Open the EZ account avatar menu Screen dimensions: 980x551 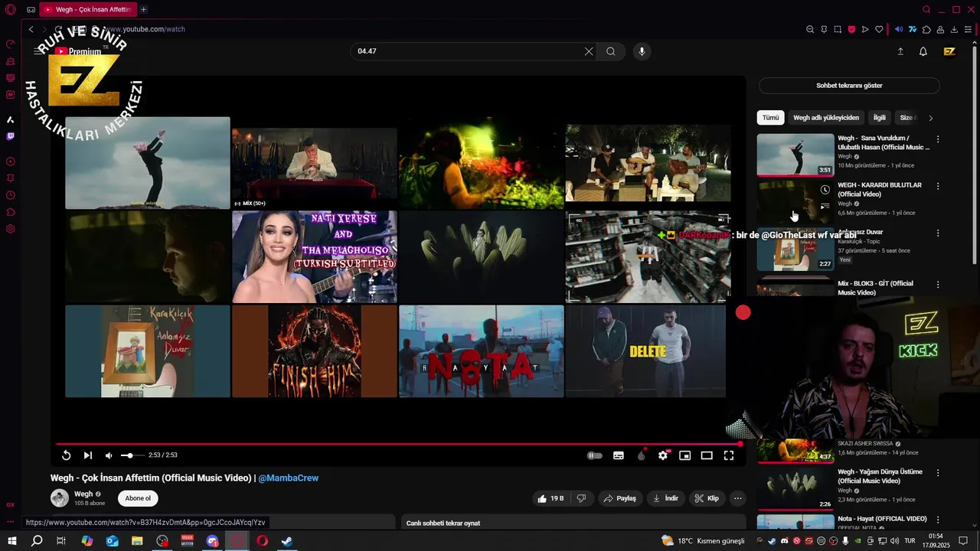pos(949,51)
